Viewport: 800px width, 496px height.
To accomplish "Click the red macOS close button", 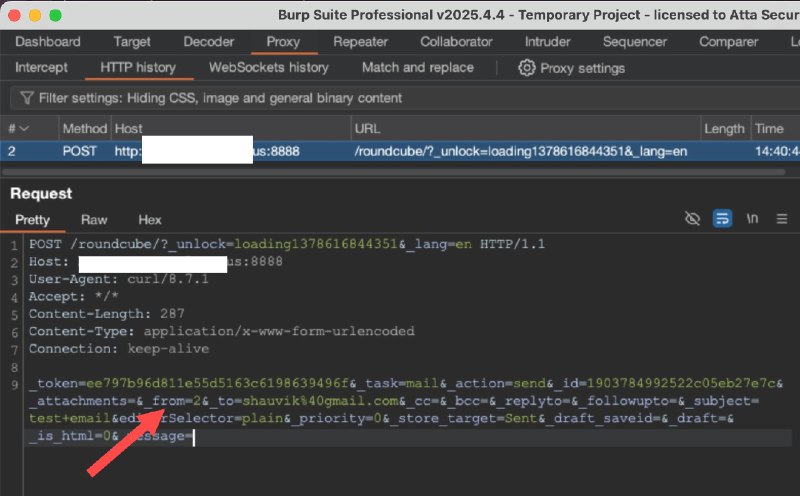I will point(15,16).
